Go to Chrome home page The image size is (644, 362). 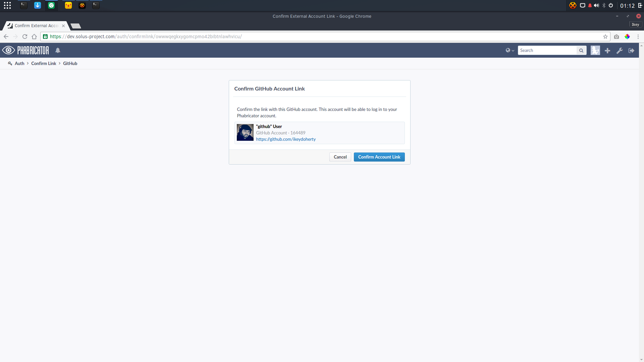(x=34, y=37)
